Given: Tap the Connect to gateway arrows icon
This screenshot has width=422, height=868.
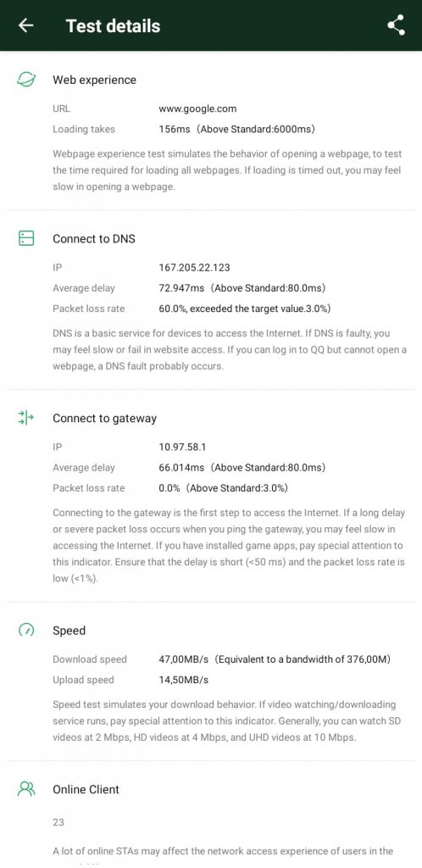Looking at the screenshot, I should [x=26, y=418].
